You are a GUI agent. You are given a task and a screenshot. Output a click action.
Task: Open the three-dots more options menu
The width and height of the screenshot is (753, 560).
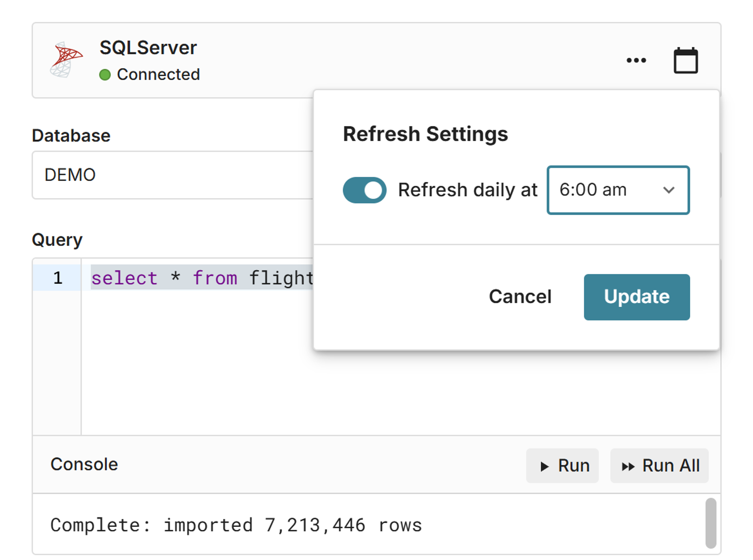(636, 60)
